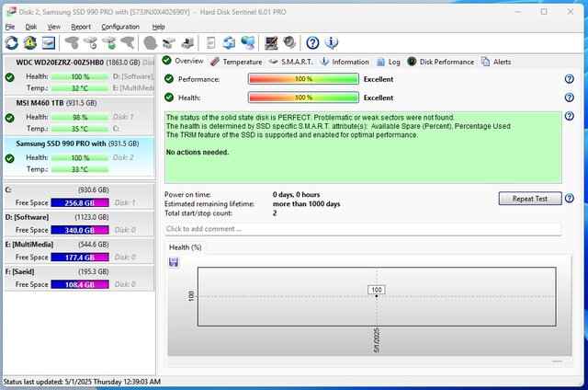
Task: Click the save icon above health graph
Action: pyautogui.click(x=174, y=262)
